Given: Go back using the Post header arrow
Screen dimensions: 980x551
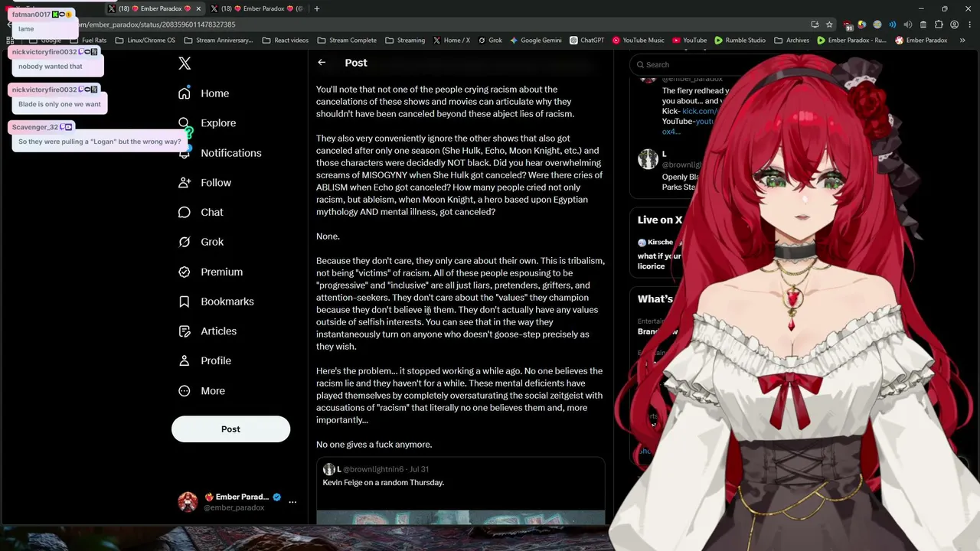Looking at the screenshot, I should coord(322,63).
